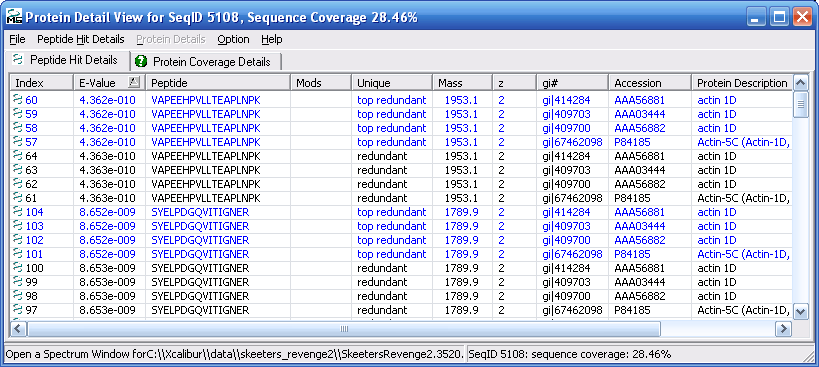Sort by the Peptide column header
819x367 pixels.
click(218, 83)
